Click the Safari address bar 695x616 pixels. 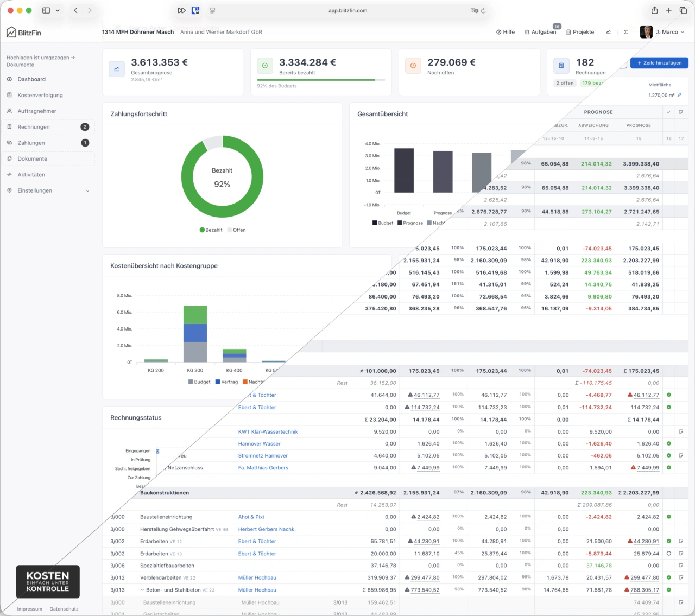pyautogui.click(x=347, y=10)
